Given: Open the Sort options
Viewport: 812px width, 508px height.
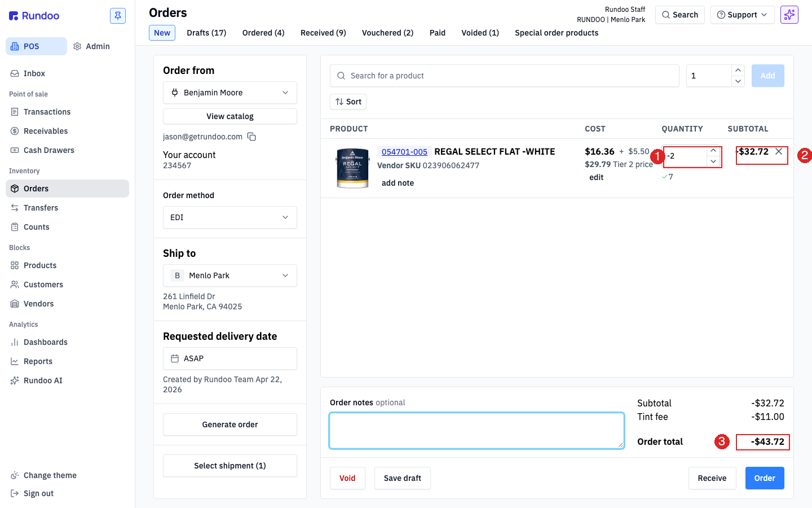Looking at the screenshot, I should (348, 102).
